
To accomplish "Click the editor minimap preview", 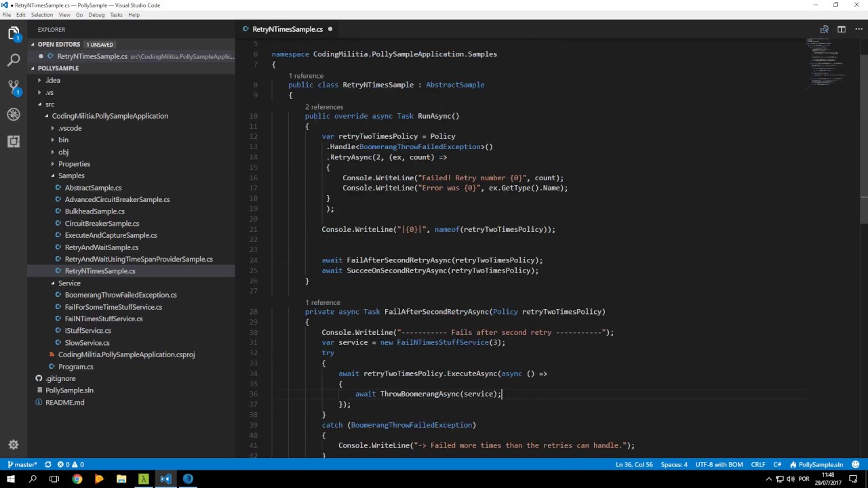I will pos(827,64).
